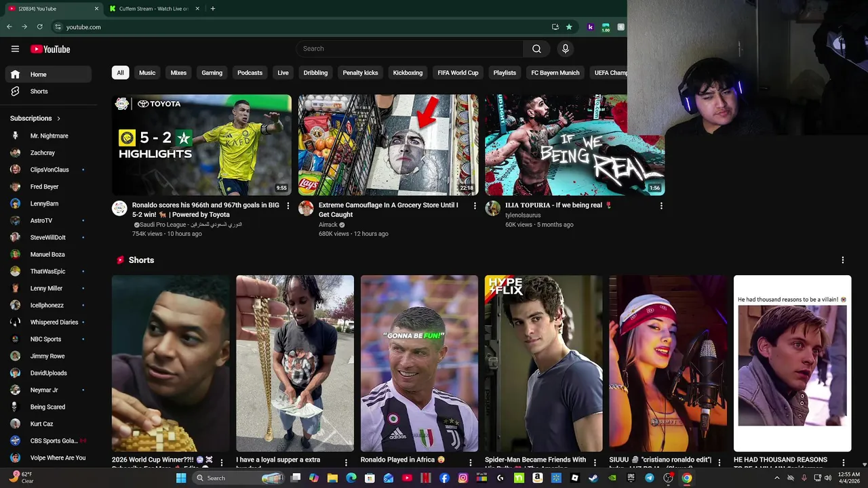Open a new browser tab with plus
Image resolution: width=868 pixels, height=488 pixels.
click(x=212, y=9)
